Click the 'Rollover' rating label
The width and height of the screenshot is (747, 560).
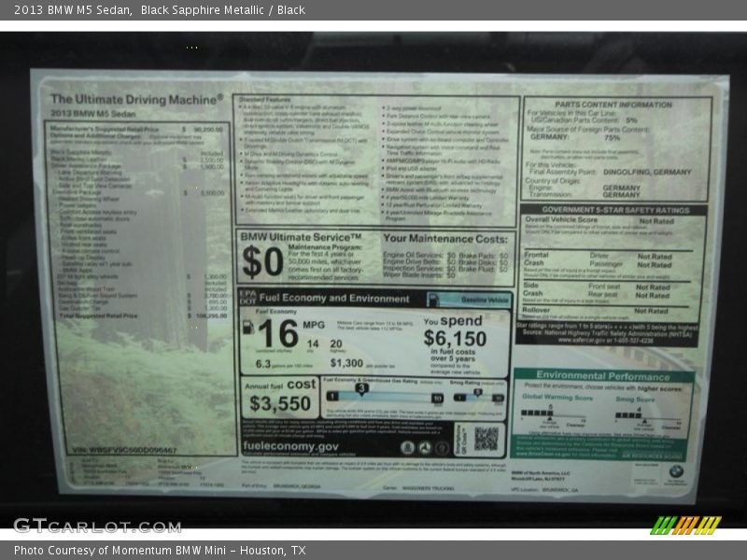click(536, 310)
